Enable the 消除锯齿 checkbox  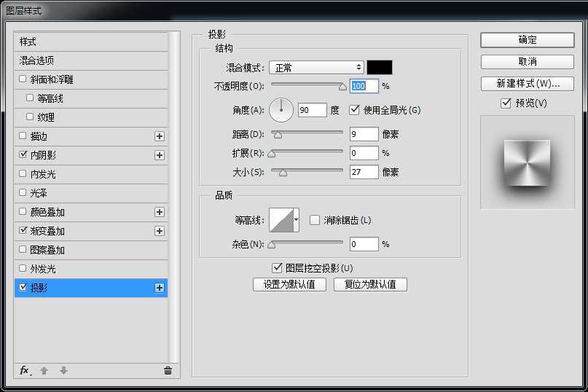(315, 220)
